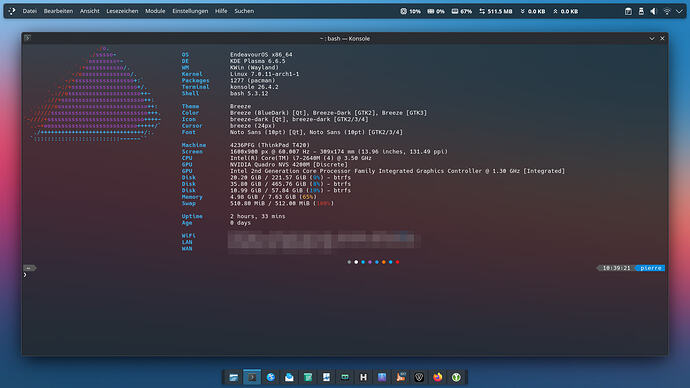The width and height of the screenshot is (690, 388).
Task: Click the text 'KWin (Wayland)'
Action: [254, 68]
